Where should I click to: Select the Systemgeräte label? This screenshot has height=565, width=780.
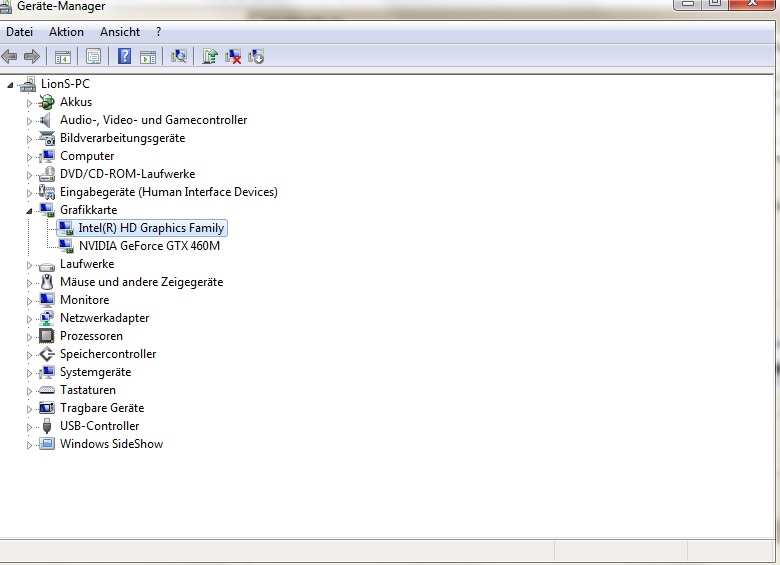[96, 372]
